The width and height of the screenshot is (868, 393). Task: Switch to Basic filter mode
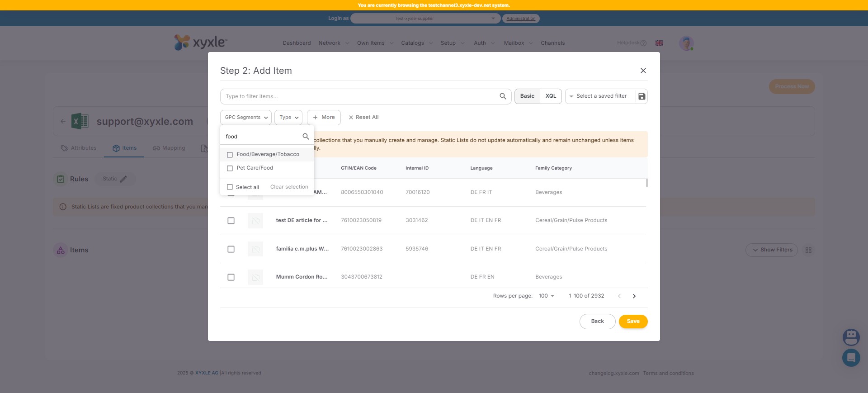(527, 96)
